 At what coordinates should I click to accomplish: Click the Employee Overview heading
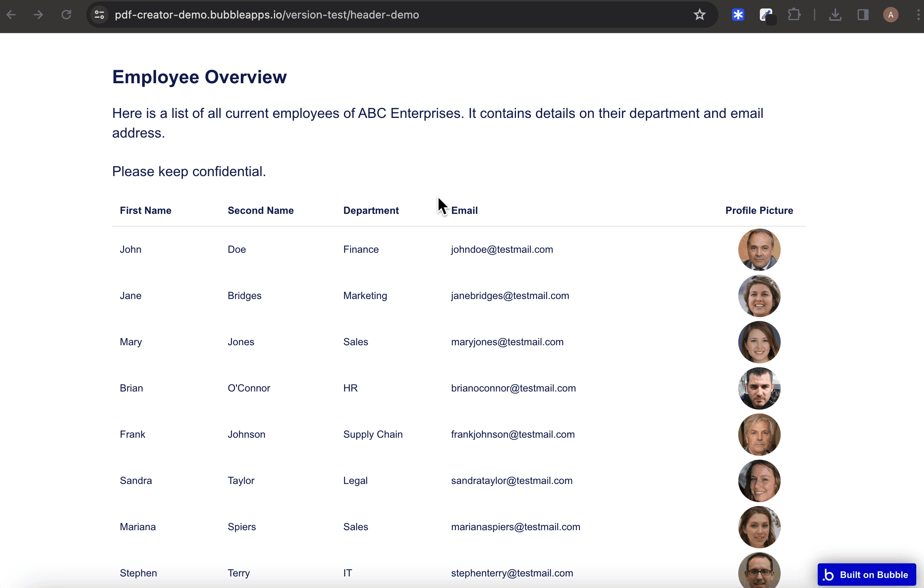click(200, 77)
